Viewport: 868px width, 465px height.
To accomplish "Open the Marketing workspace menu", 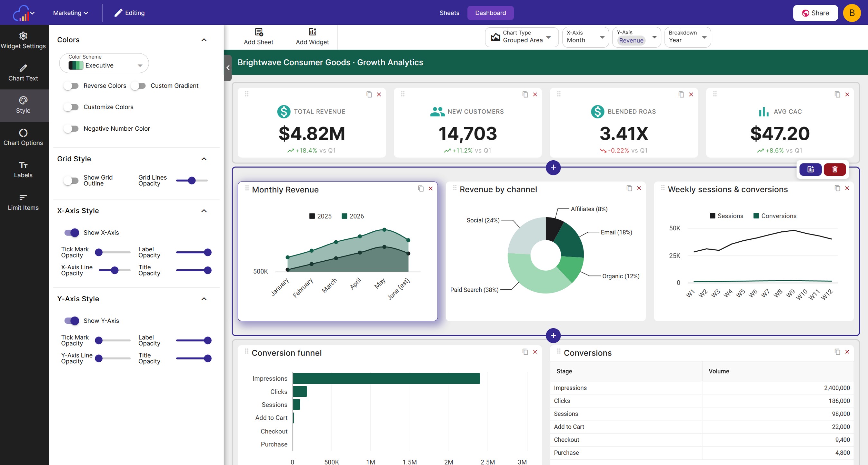I will tap(70, 13).
